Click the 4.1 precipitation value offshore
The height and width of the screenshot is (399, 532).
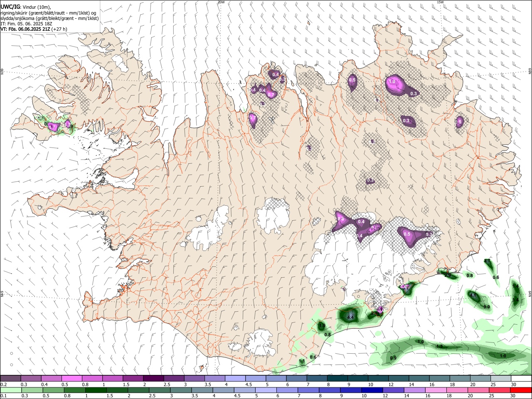(x=473, y=295)
